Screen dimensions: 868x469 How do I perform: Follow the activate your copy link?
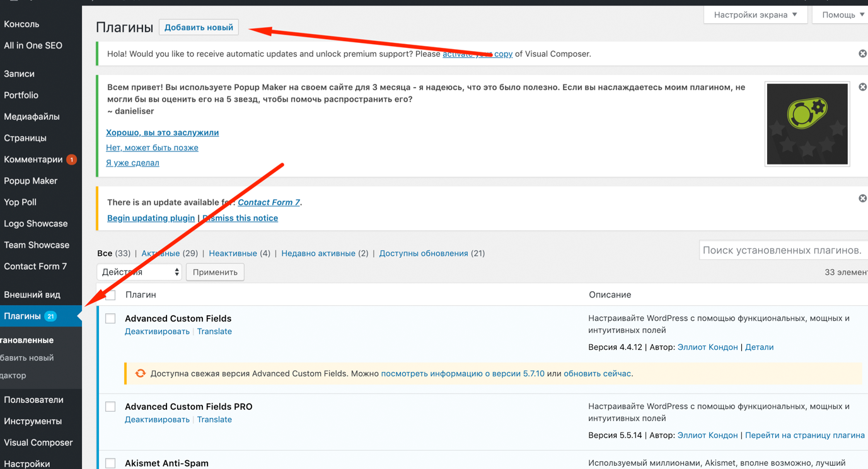tap(477, 54)
